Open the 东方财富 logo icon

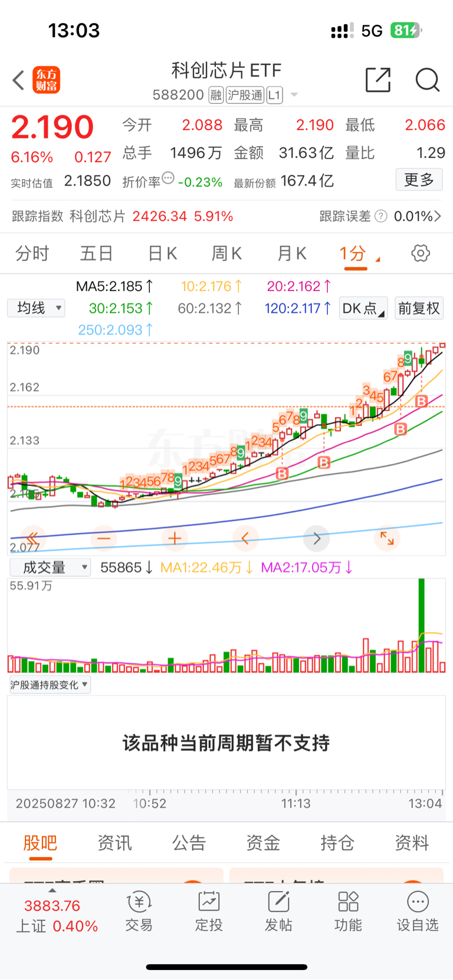(x=46, y=80)
